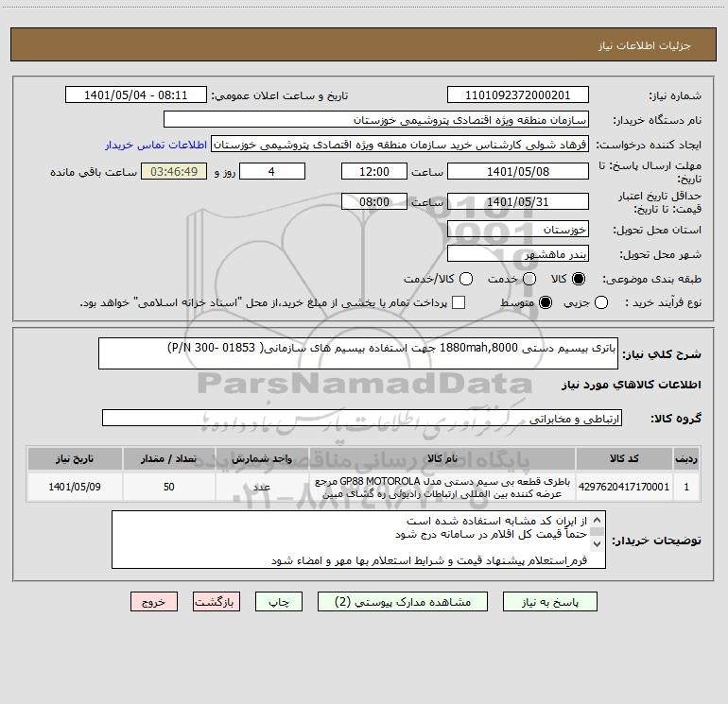728x704 pixels.
Task: Click the GP88 MOTOROLA product name cell
Action: [442, 487]
